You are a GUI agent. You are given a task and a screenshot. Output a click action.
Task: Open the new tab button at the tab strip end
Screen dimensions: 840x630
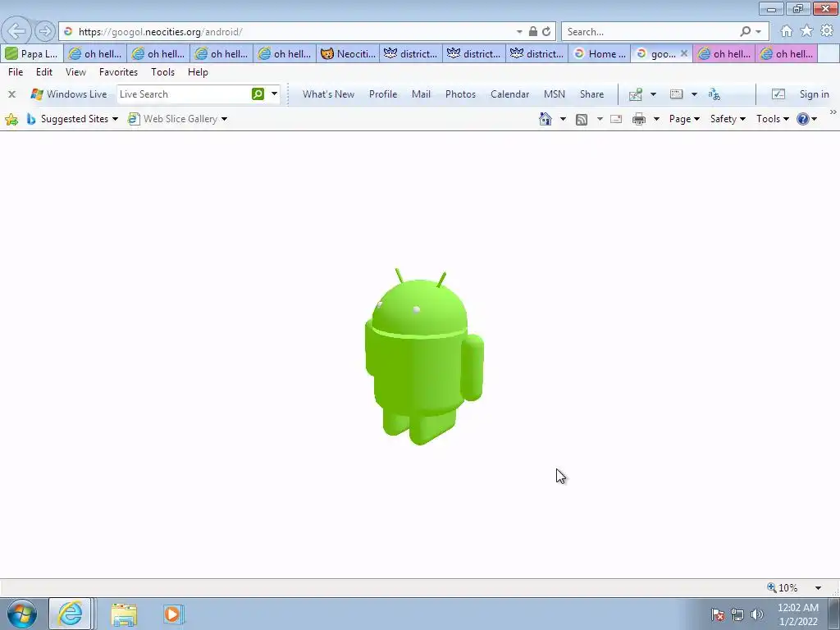pos(829,53)
